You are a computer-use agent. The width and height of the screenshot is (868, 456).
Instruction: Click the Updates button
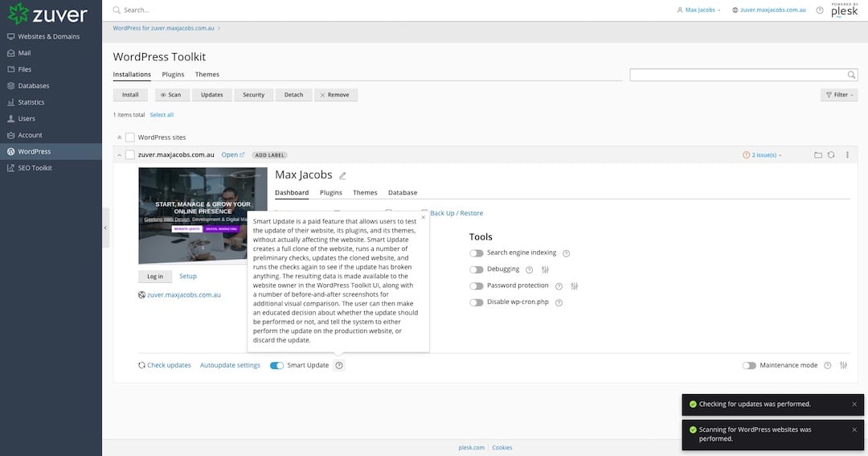click(212, 95)
